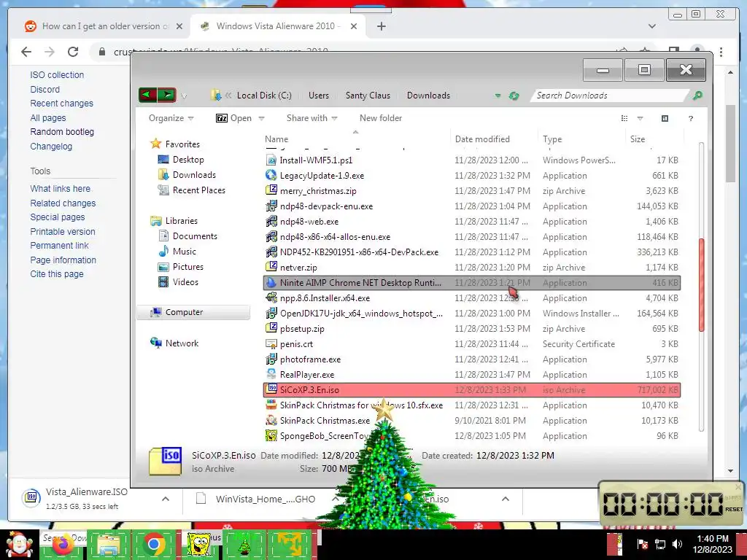Select Computer in navigation pane
The width and height of the screenshot is (747, 560).
tap(193, 312)
